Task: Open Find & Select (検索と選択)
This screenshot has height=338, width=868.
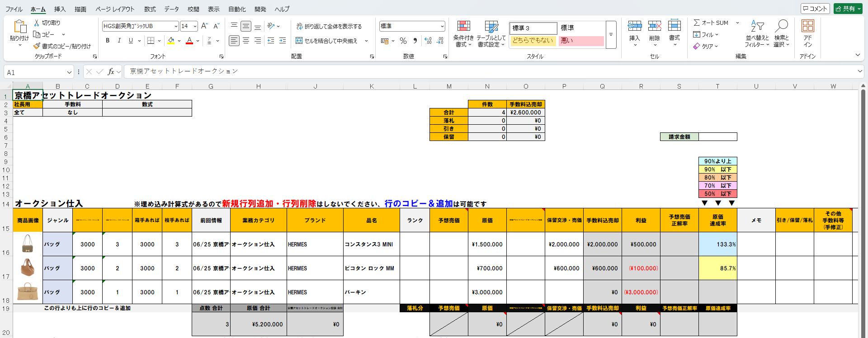Action: 782,34
